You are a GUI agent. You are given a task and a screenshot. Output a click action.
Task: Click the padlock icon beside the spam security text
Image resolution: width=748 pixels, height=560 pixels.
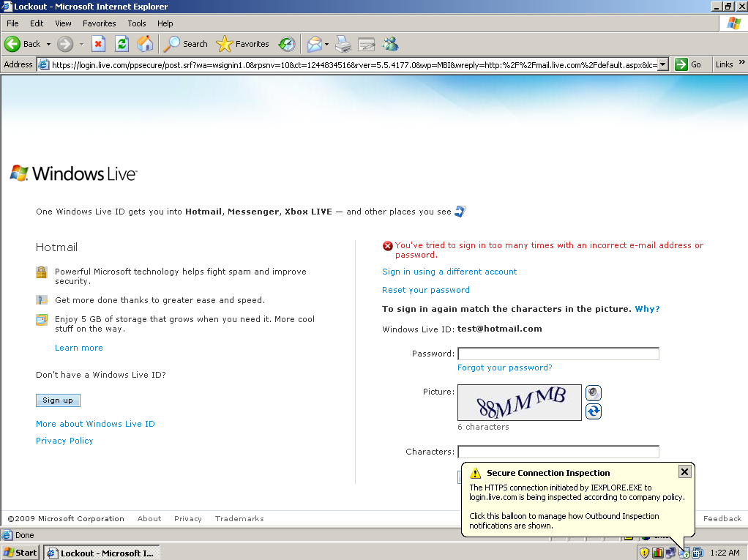pyautogui.click(x=42, y=272)
